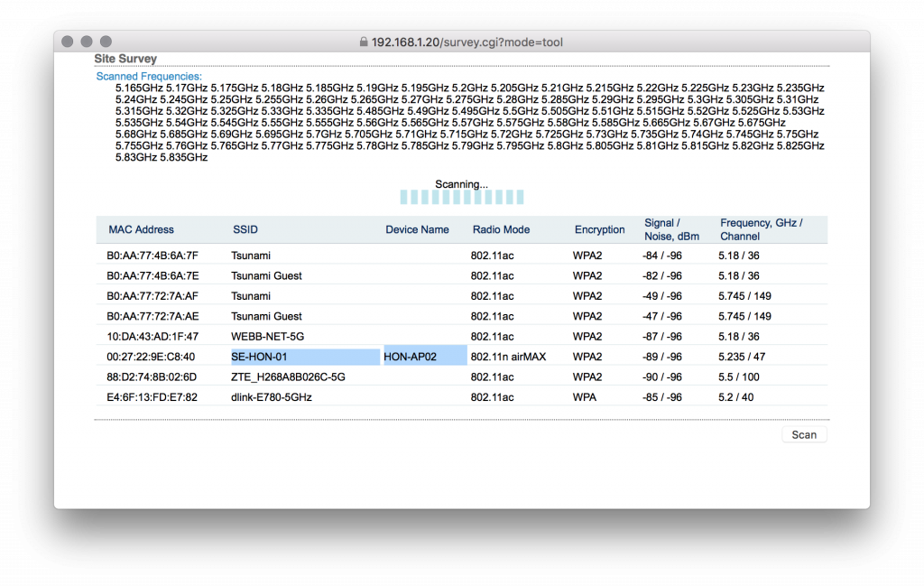Screen dimensions: 924x586
Task: Click frequency 5.2 / 40
Action: click(735, 396)
